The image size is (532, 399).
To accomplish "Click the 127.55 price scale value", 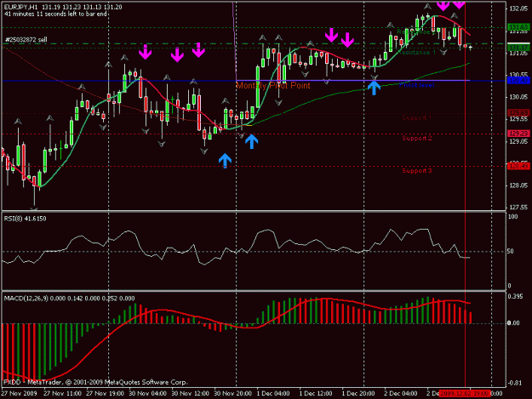I will pos(518,207).
